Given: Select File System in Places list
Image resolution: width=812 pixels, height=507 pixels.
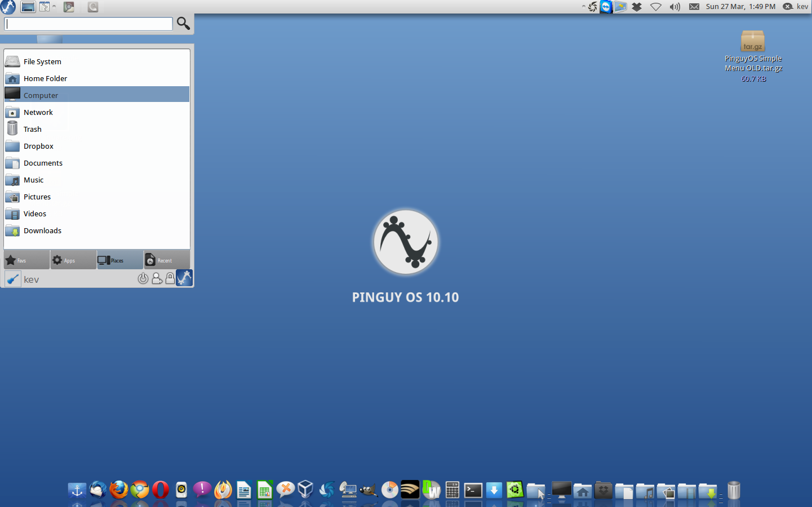Looking at the screenshot, I should 97,61.
